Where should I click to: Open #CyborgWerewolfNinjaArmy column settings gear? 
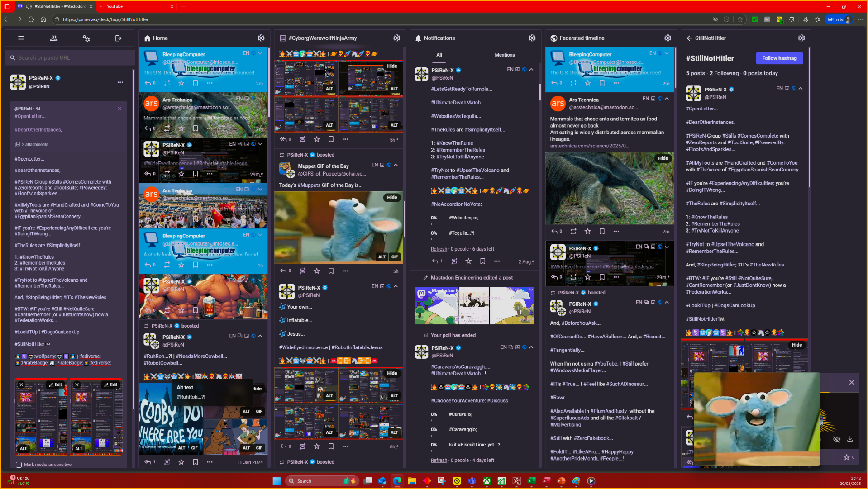point(396,38)
